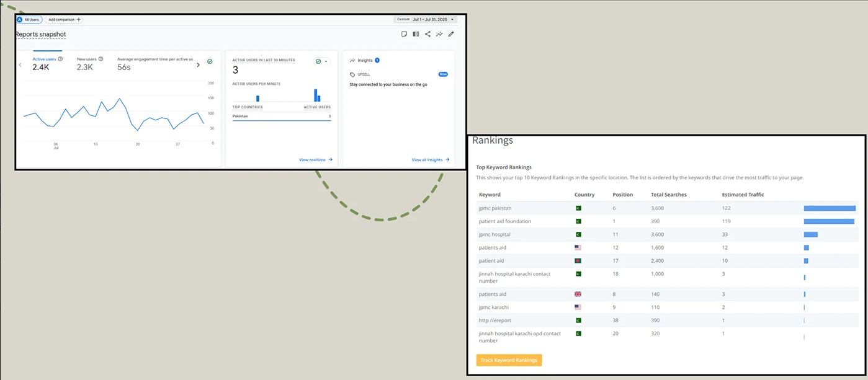Click the customize report note icon
The height and width of the screenshot is (380, 868).
(x=404, y=34)
